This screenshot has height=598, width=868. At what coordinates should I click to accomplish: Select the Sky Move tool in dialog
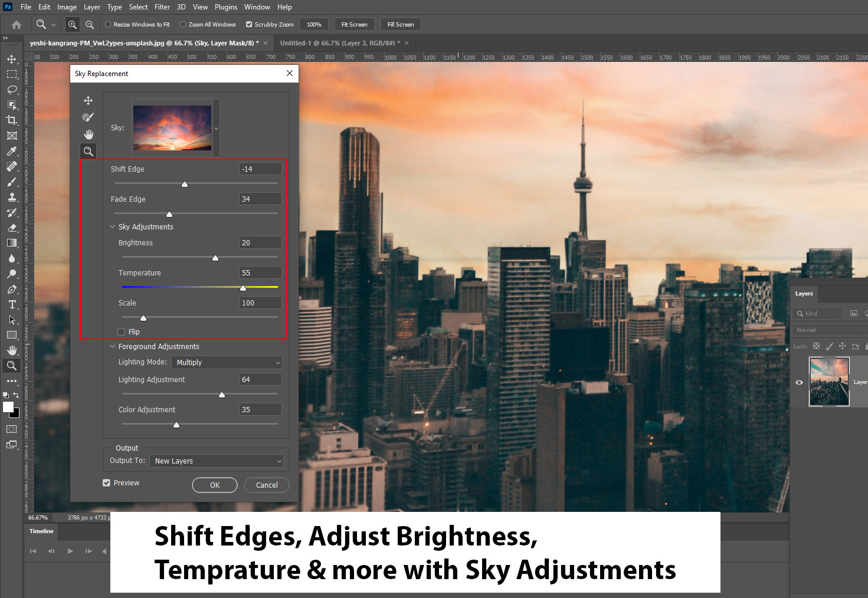(x=88, y=101)
